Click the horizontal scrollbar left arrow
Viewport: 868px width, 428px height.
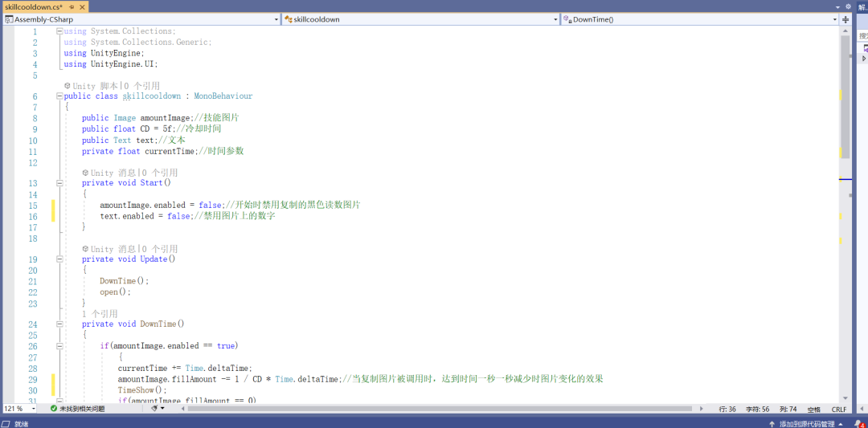(183, 409)
